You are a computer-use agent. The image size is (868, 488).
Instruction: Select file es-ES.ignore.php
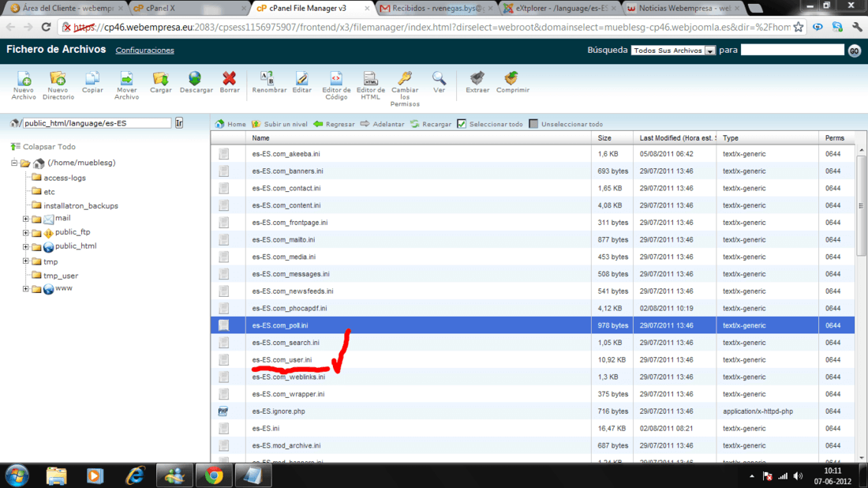tap(279, 411)
